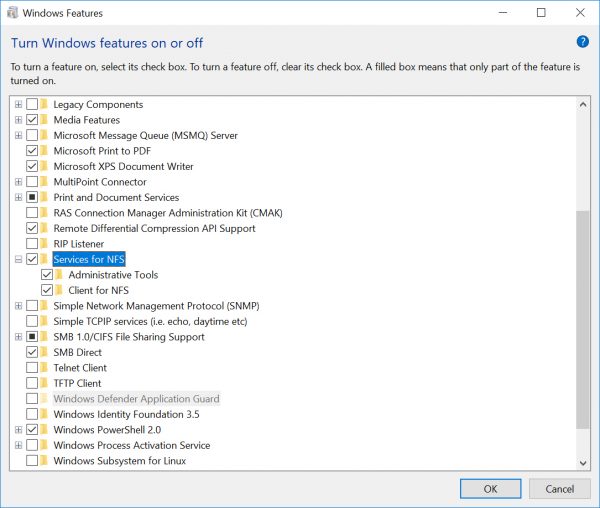Click the Windows Features title bar icon

[x=12, y=13]
